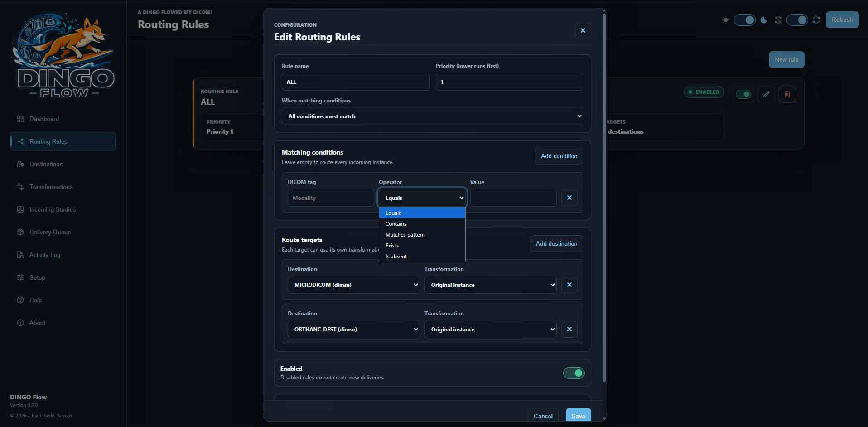Click Add destination button

(556, 243)
